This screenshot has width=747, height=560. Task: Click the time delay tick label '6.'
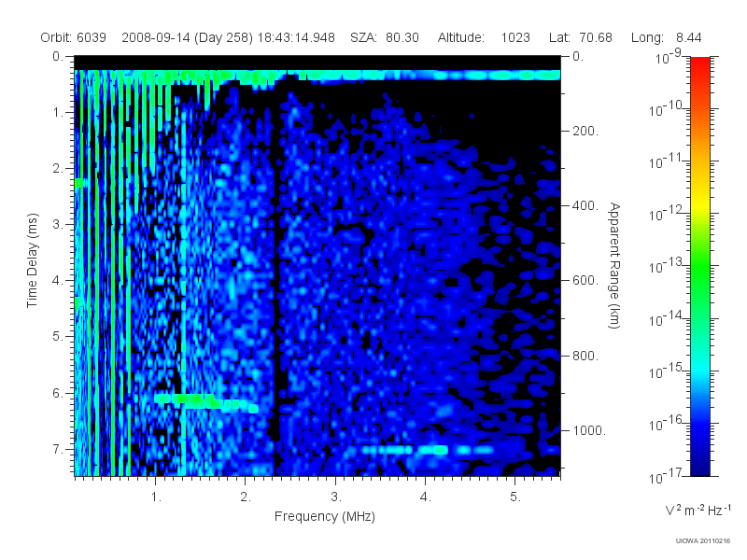(x=58, y=393)
